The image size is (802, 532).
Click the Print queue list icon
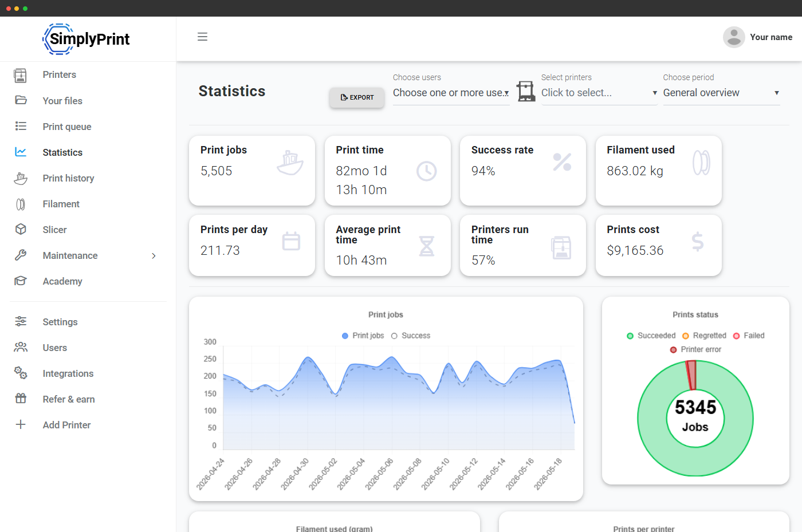[21, 126]
